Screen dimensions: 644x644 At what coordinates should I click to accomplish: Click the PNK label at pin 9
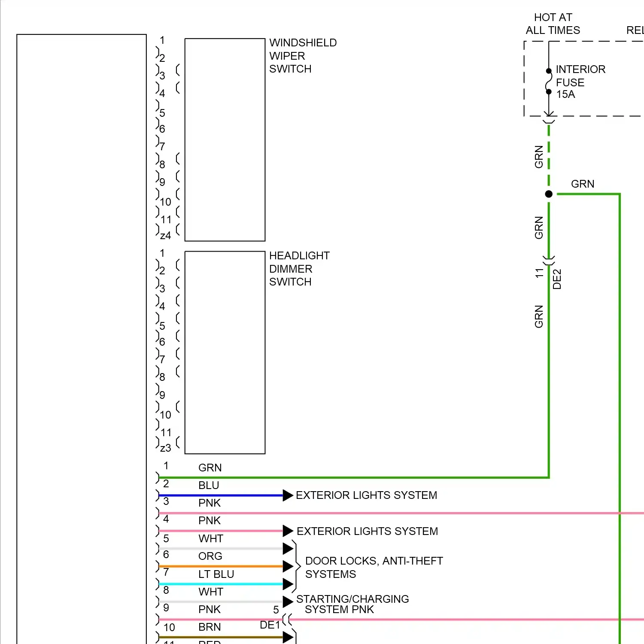(x=210, y=610)
